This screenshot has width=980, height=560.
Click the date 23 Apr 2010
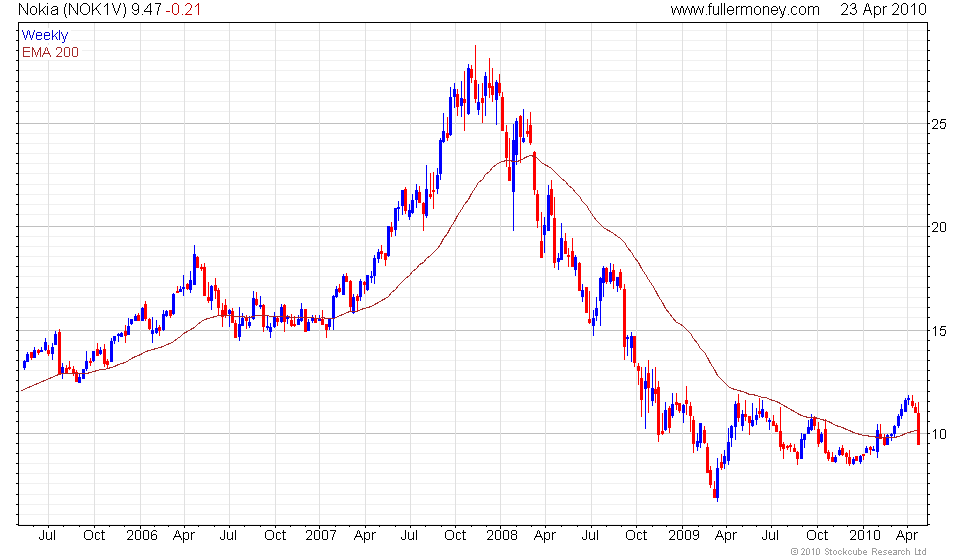point(883,9)
